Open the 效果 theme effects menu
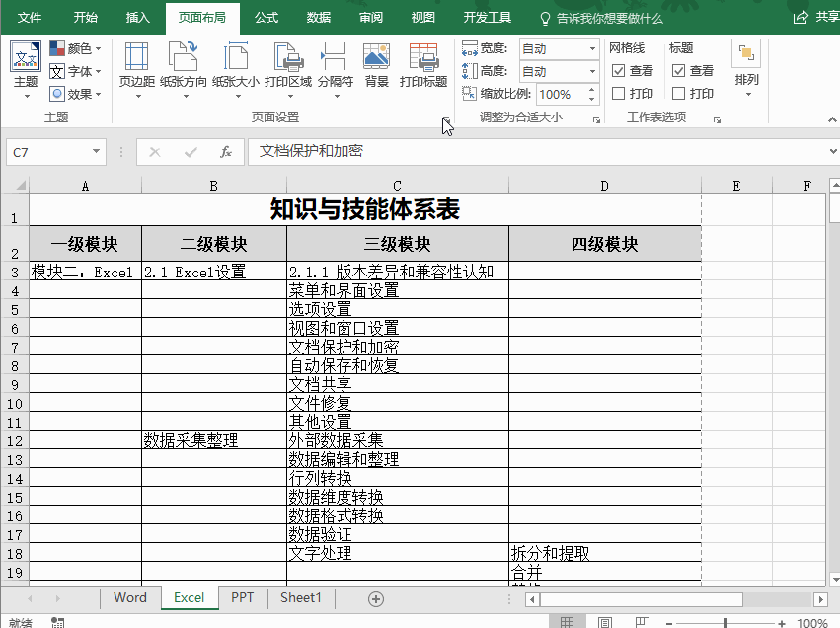The image size is (840, 628). (x=76, y=94)
